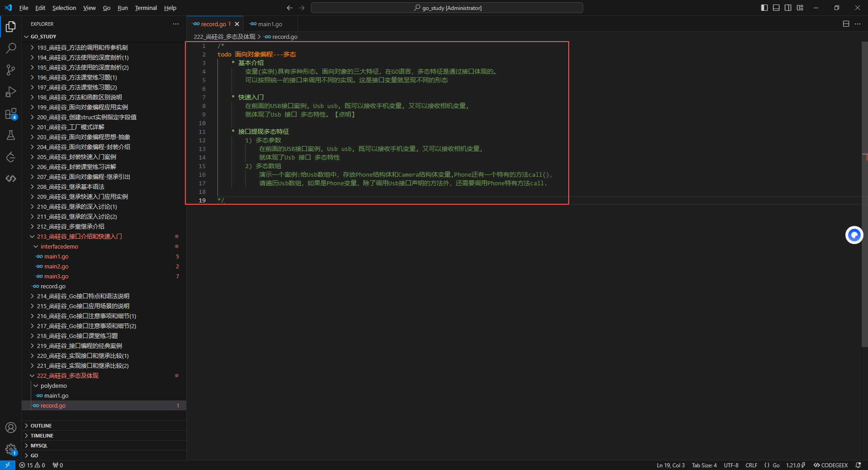Image resolution: width=868 pixels, height=470 pixels.
Task: Click the go_study command center search box
Action: (447, 8)
